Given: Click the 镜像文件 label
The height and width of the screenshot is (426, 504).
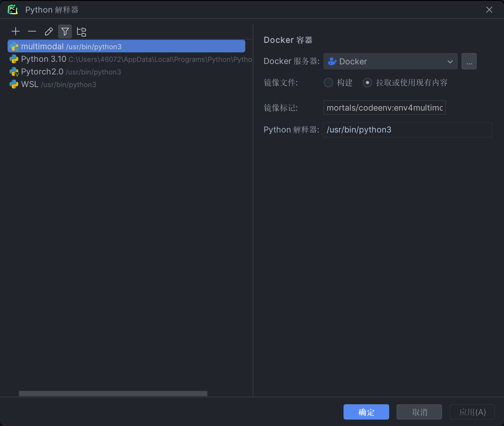Looking at the screenshot, I should point(281,82).
